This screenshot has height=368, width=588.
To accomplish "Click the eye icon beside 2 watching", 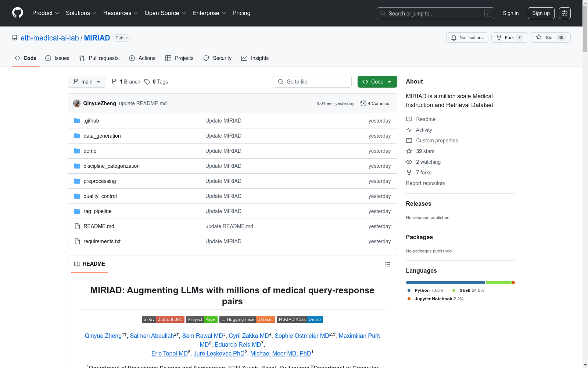I will (x=409, y=162).
